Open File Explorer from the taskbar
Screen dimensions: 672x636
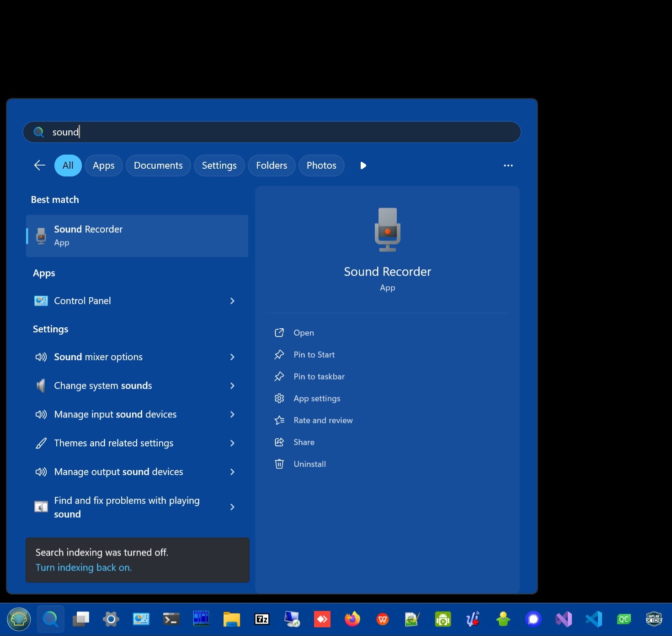[232, 620]
